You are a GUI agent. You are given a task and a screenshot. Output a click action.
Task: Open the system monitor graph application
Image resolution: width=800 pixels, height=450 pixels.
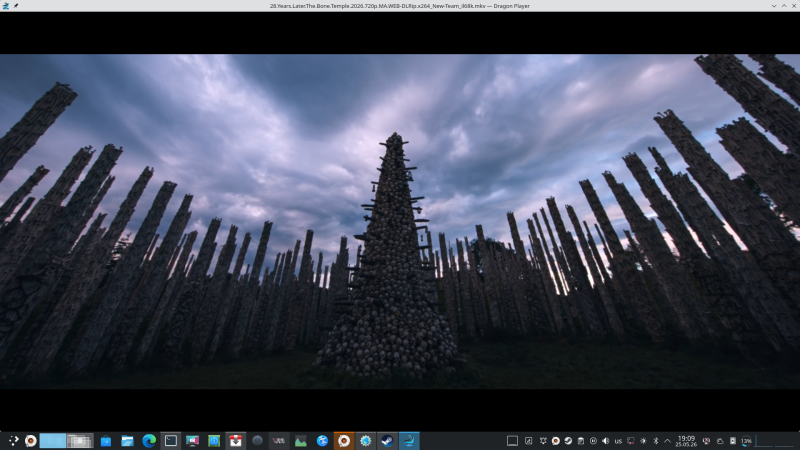[301, 441]
